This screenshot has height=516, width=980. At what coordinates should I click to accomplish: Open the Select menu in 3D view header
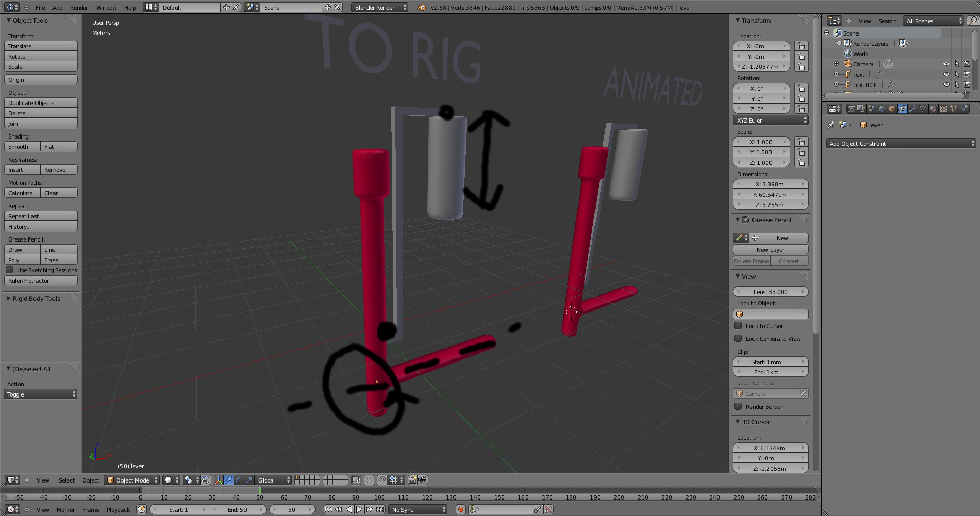tap(66, 480)
